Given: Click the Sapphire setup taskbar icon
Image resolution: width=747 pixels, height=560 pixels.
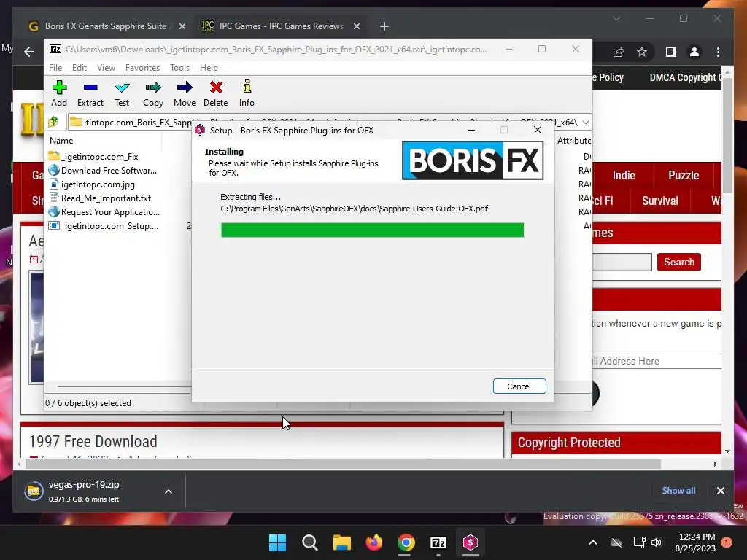Looking at the screenshot, I should click(x=471, y=542).
